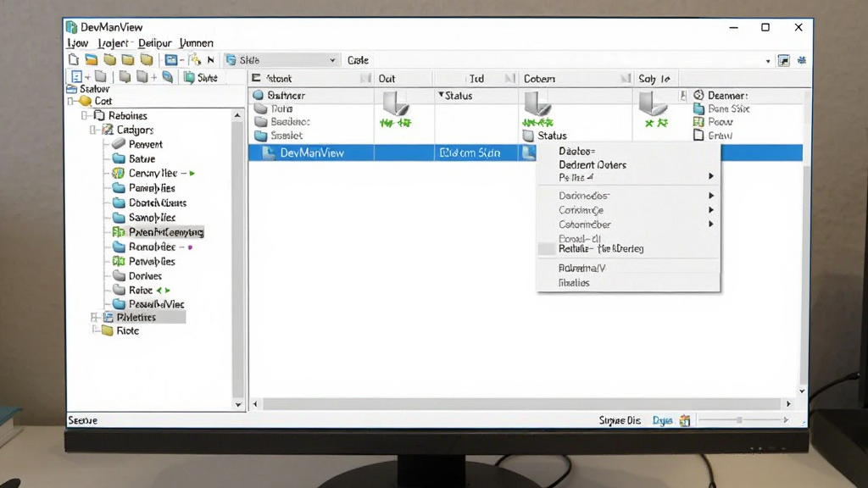Click the blue gear-like icon at far right of toolbar
This screenshot has width=868, height=488.
tap(802, 60)
